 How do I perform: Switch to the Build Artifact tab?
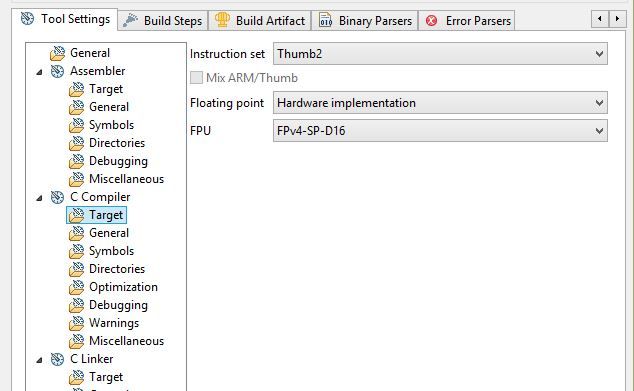click(260, 21)
